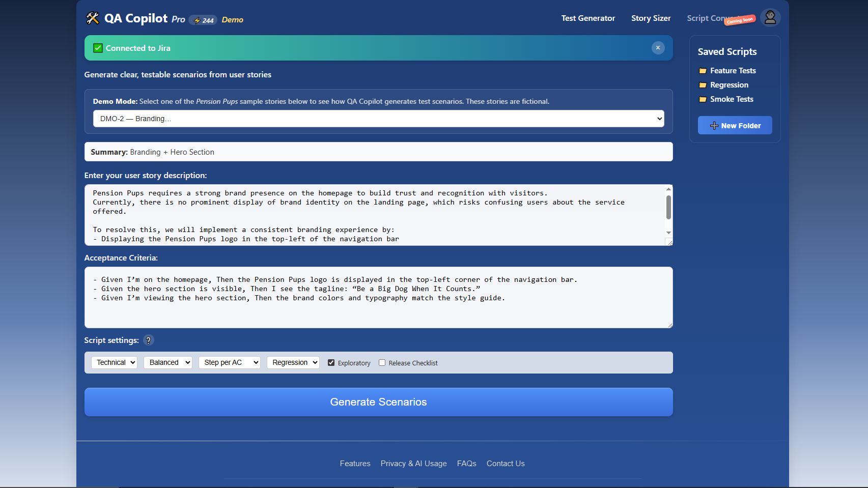Screen dimensions: 868x488
Task: Click the Generate Scenarios button
Action: (x=378, y=402)
